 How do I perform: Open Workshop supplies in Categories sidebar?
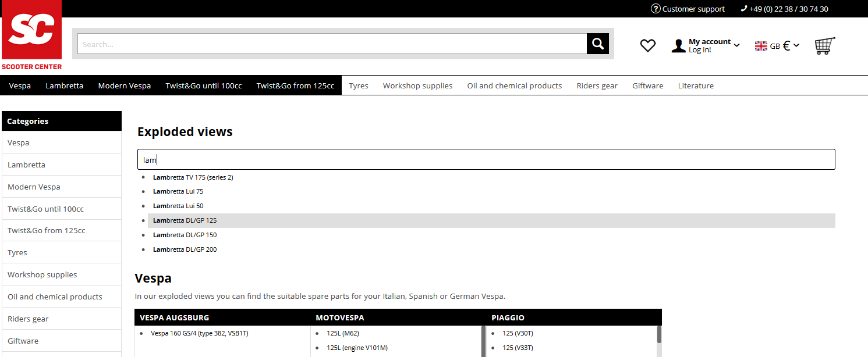point(62,274)
